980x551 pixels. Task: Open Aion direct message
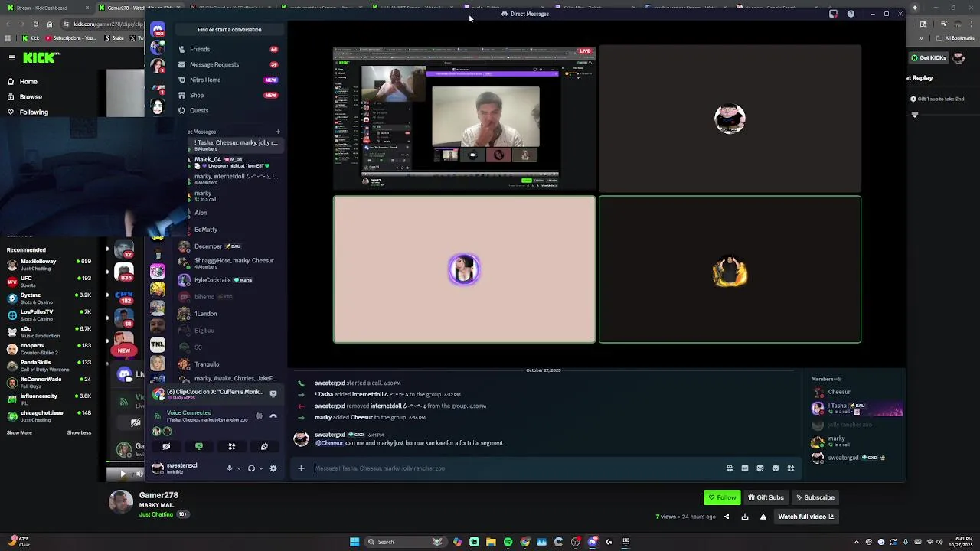pyautogui.click(x=230, y=213)
